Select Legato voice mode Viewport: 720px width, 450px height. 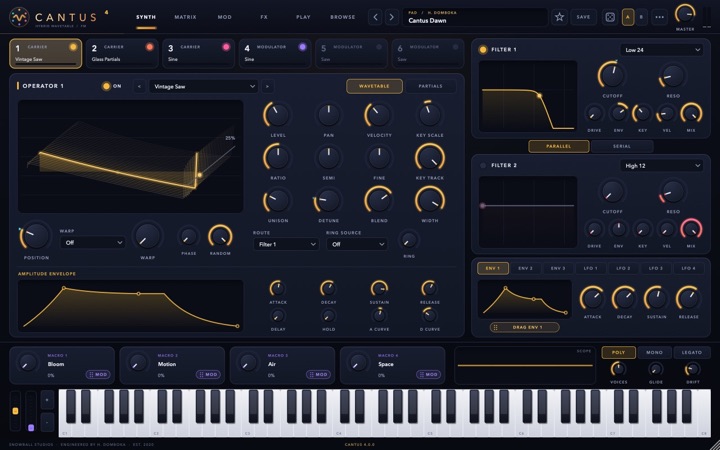click(x=692, y=352)
